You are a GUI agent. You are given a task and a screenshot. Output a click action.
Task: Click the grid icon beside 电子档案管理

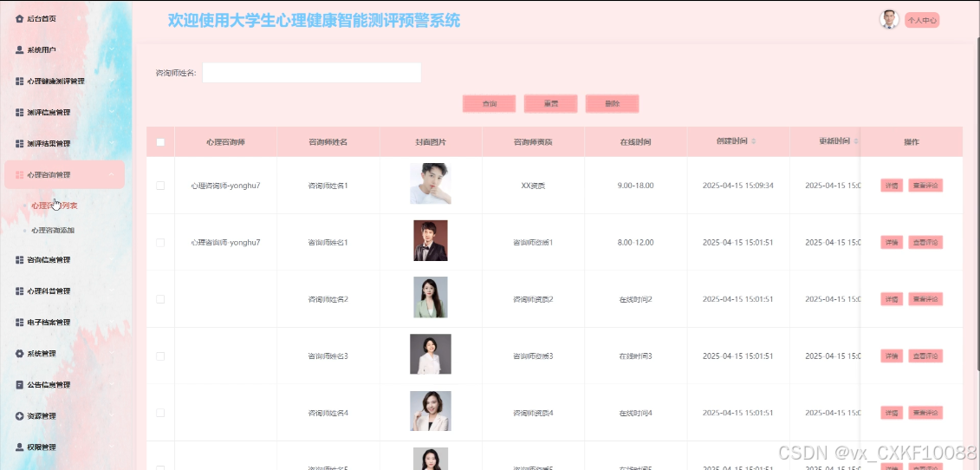[x=19, y=323]
